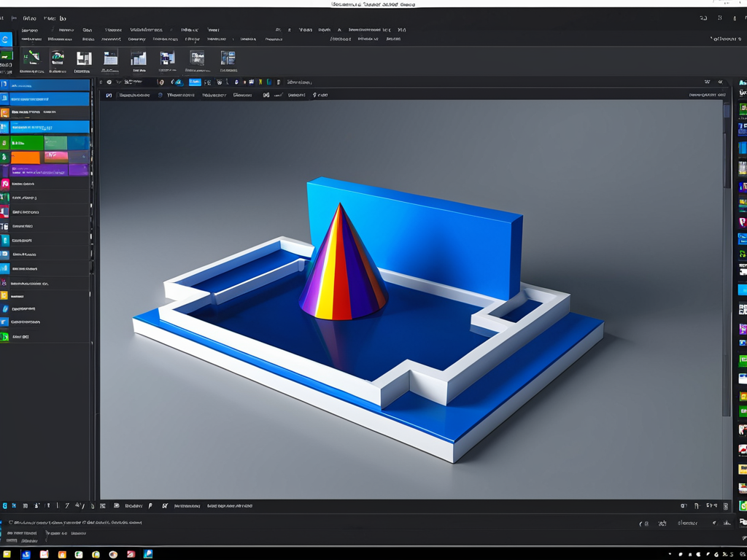Click the white split-panel layout ribbon icon
The height and width of the screenshot is (560, 747).
[83, 59]
